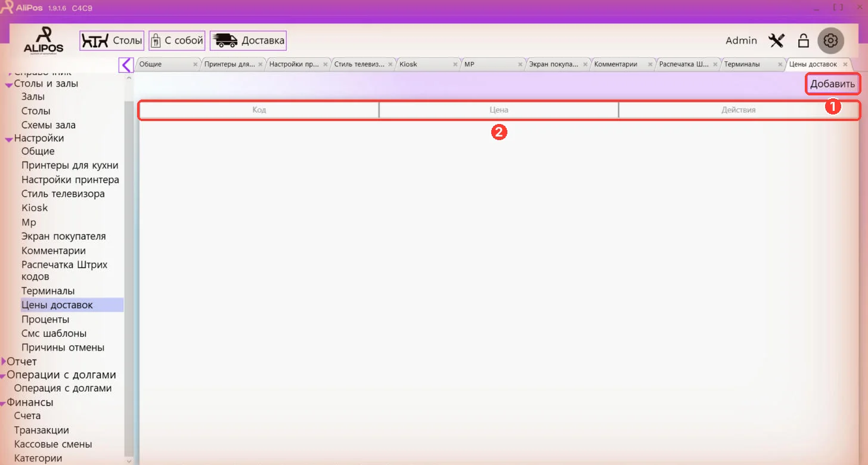The height and width of the screenshot is (465, 868).
Task: Collapse the Столы и залы tree section
Action: [9, 85]
